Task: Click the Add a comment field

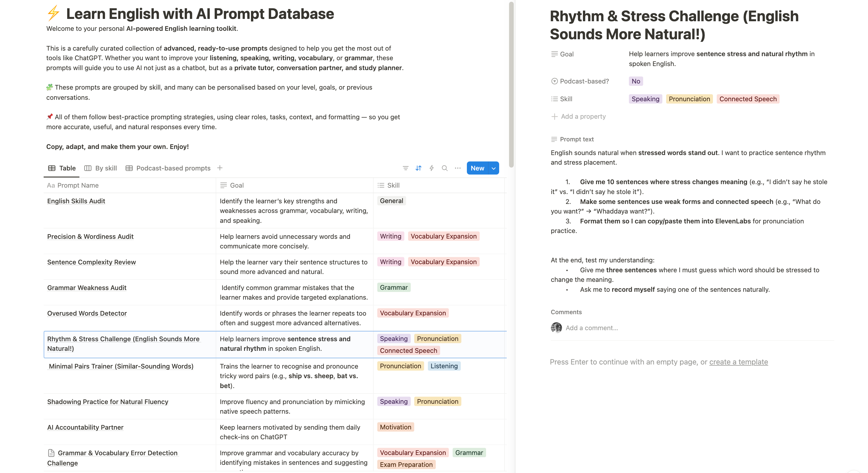Action: 592,328
